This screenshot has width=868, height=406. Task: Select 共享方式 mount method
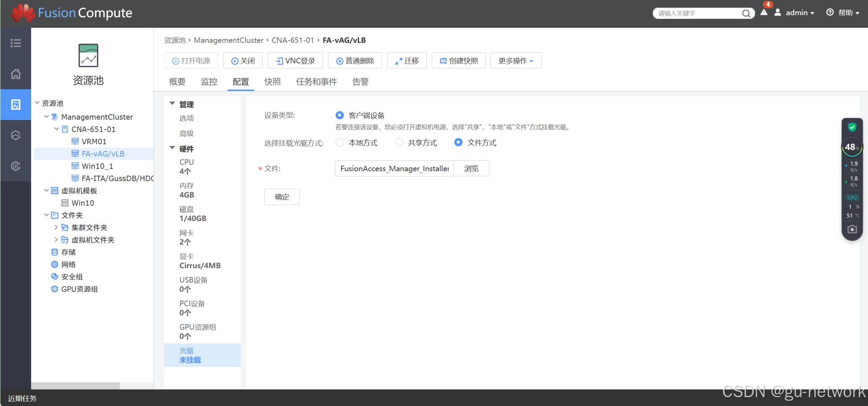(399, 143)
